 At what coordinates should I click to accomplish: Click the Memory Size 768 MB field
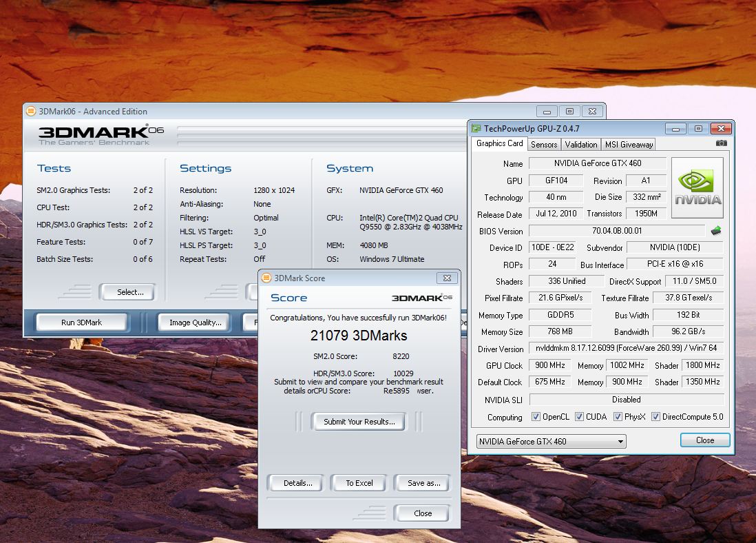pyautogui.click(x=560, y=331)
